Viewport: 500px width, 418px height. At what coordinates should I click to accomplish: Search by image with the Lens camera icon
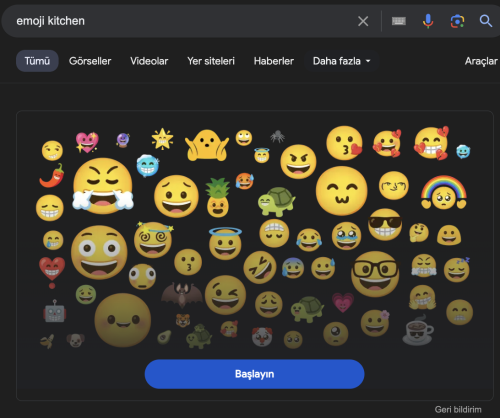click(457, 21)
